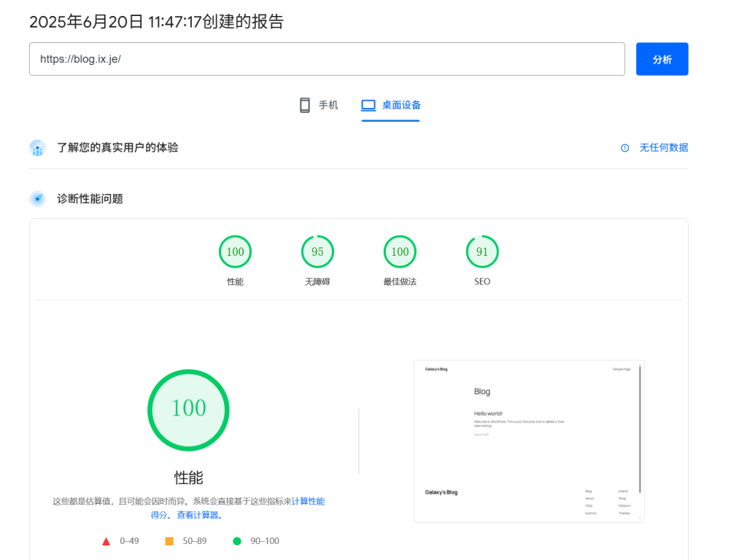
Task: Open the 无任何数据 no data link
Action: click(x=663, y=148)
